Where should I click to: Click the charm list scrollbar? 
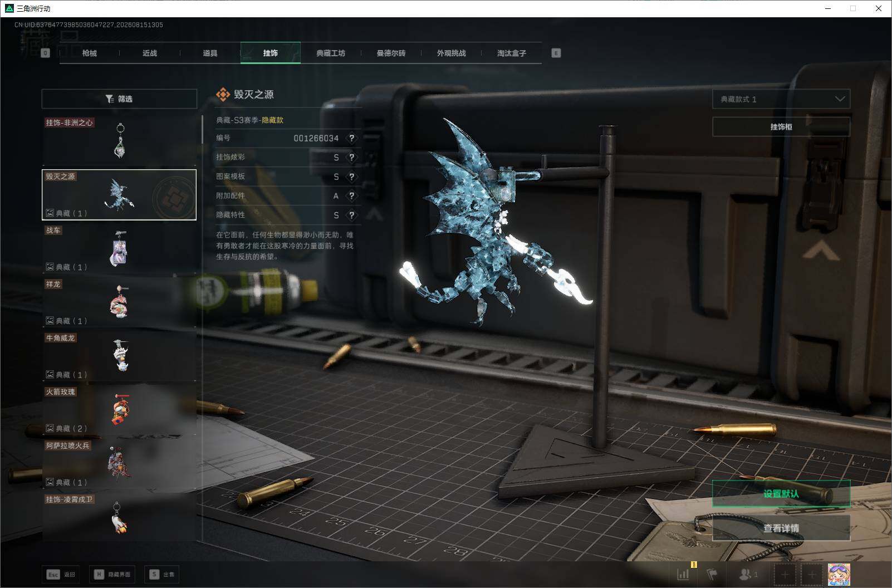coord(202,130)
